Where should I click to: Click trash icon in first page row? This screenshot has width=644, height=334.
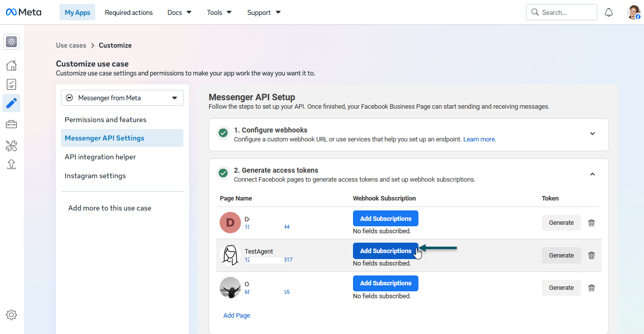point(591,223)
